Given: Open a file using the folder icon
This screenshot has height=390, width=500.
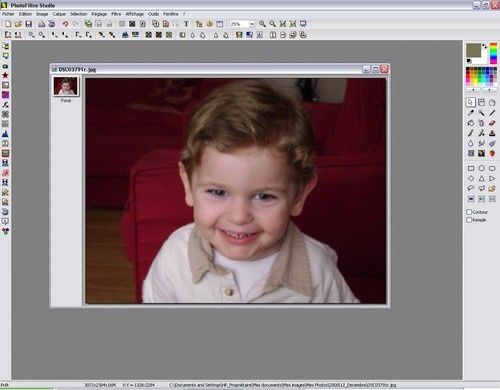Looking at the screenshot, I should [18, 24].
